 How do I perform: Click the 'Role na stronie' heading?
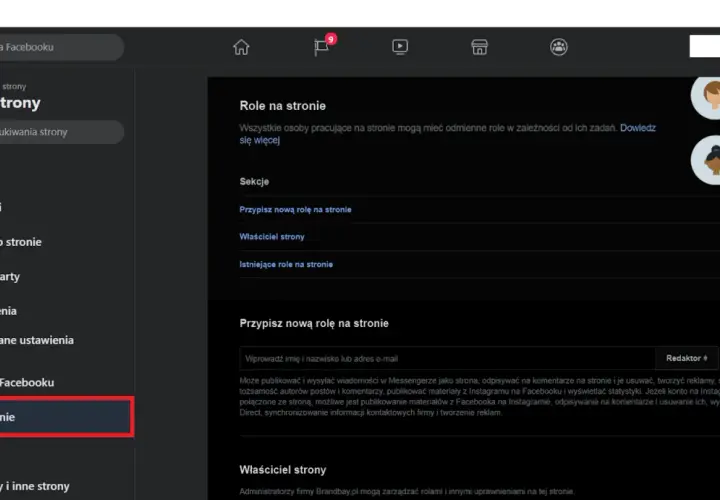pos(282,106)
